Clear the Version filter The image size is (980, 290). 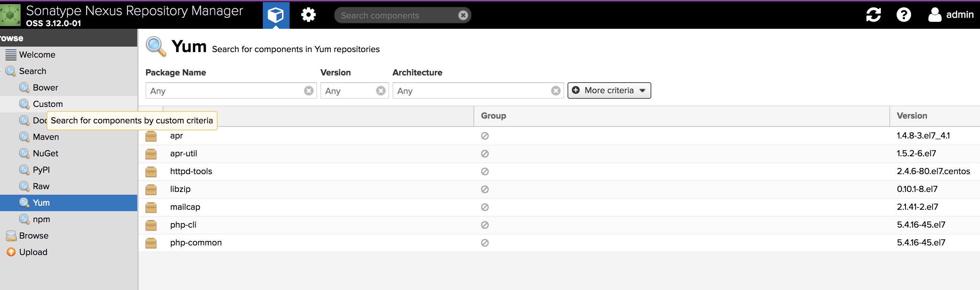point(381,91)
